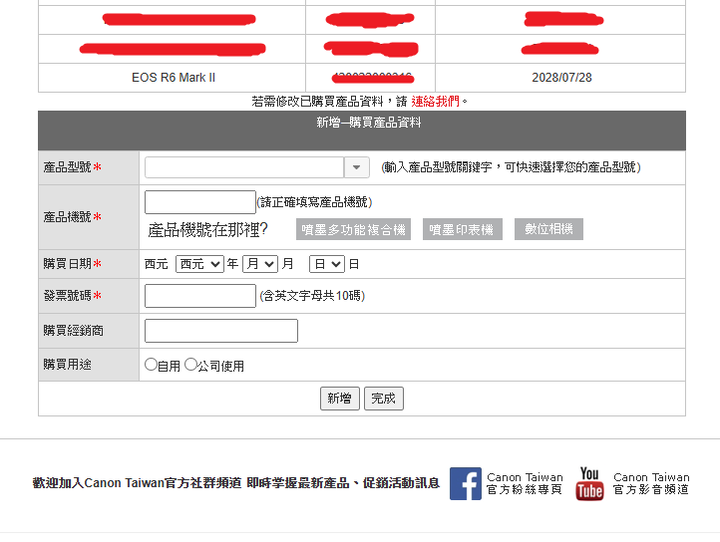Image resolution: width=720 pixels, height=542 pixels.
Task: Open the Canon Taiwan Facebook icon
Action: [465, 483]
